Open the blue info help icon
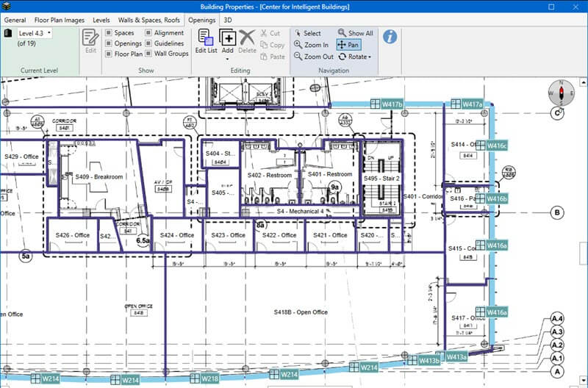This screenshot has height=388, width=588. click(x=390, y=37)
